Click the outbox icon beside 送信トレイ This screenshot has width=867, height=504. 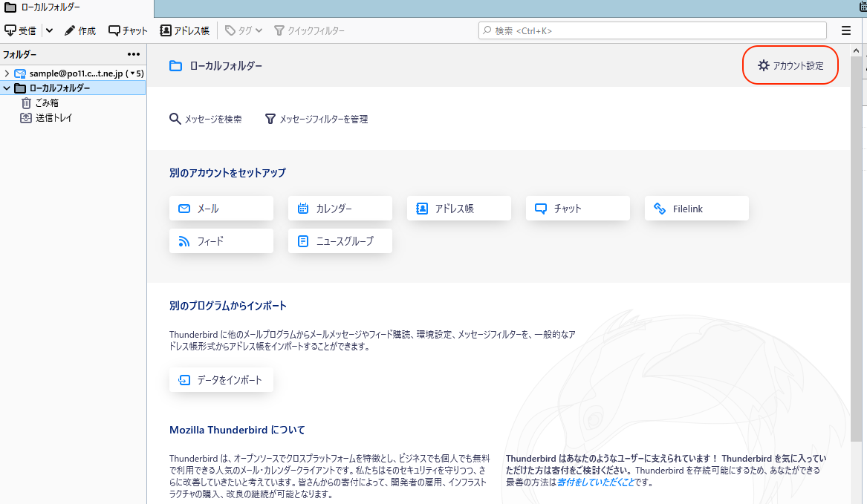click(x=26, y=118)
